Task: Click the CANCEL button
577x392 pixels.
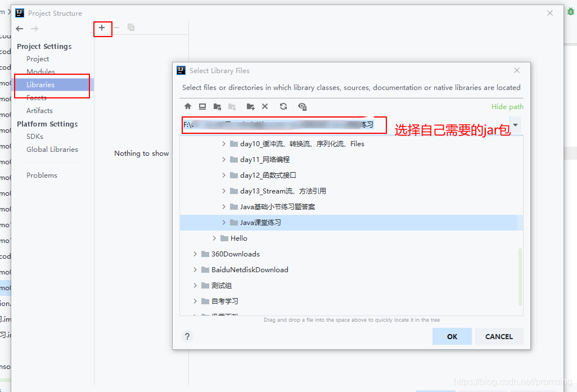Action: click(x=499, y=336)
